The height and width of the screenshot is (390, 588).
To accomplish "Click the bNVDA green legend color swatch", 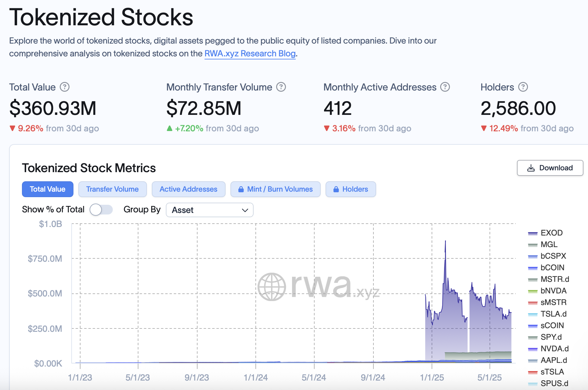I will pyautogui.click(x=533, y=291).
